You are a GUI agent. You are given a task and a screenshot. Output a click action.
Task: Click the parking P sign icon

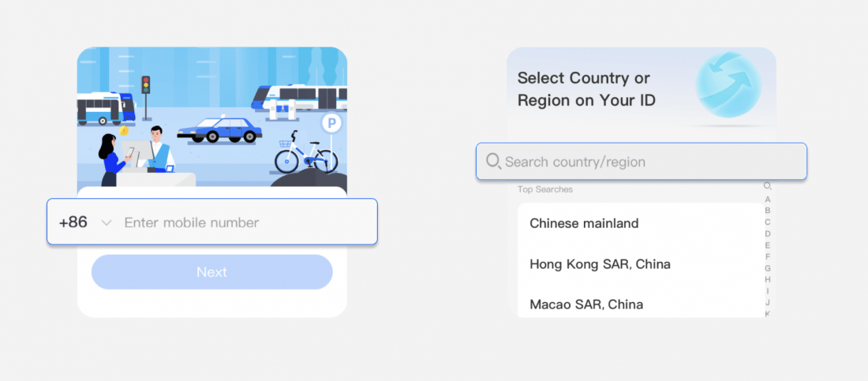(x=331, y=123)
